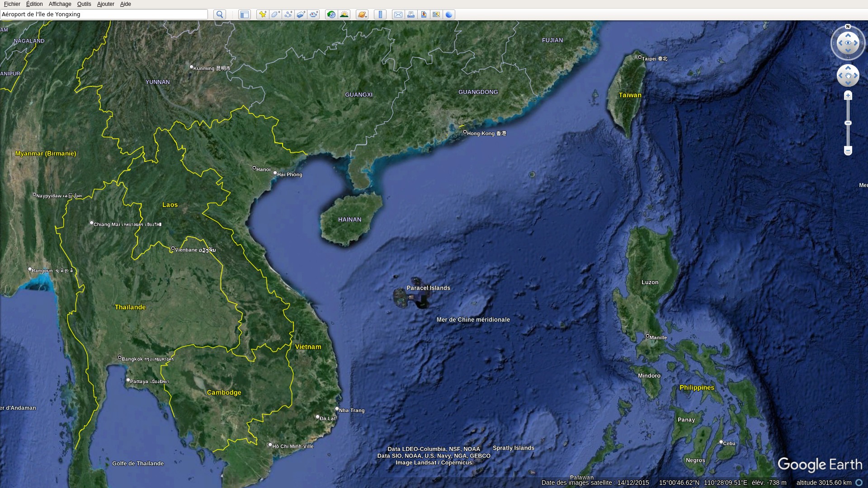Toggle the sidebar panel visibility
This screenshot has width=868, height=488.
[x=245, y=14]
